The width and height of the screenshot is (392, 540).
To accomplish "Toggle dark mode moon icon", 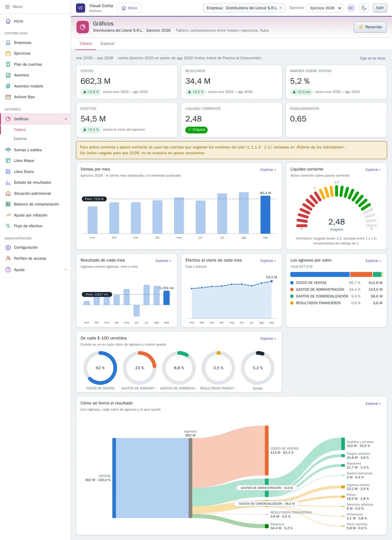I will click(x=364, y=8).
